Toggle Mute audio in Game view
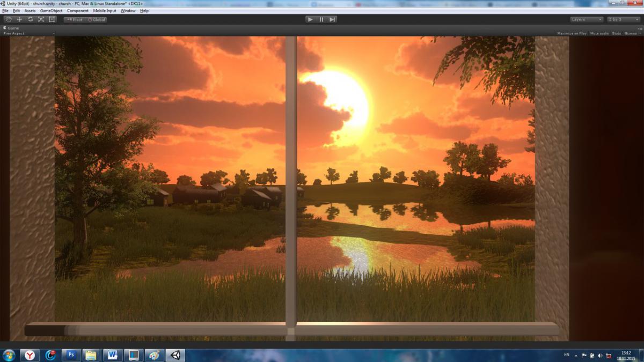This screenshot has width=644, height=362. [x=599, y=33]
